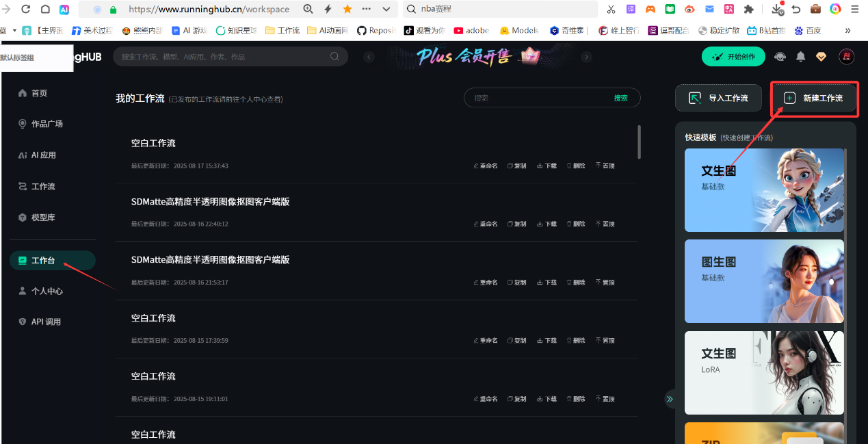
Task: Download the first SDMatte workflow
Action: [547, 224]
